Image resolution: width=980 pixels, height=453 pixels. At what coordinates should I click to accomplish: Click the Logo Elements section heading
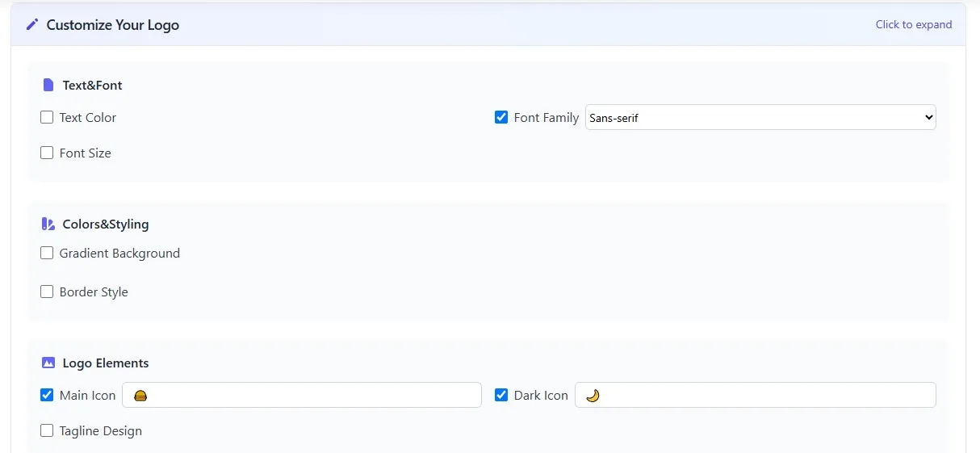pyautogui.click(x=106, y=363)
